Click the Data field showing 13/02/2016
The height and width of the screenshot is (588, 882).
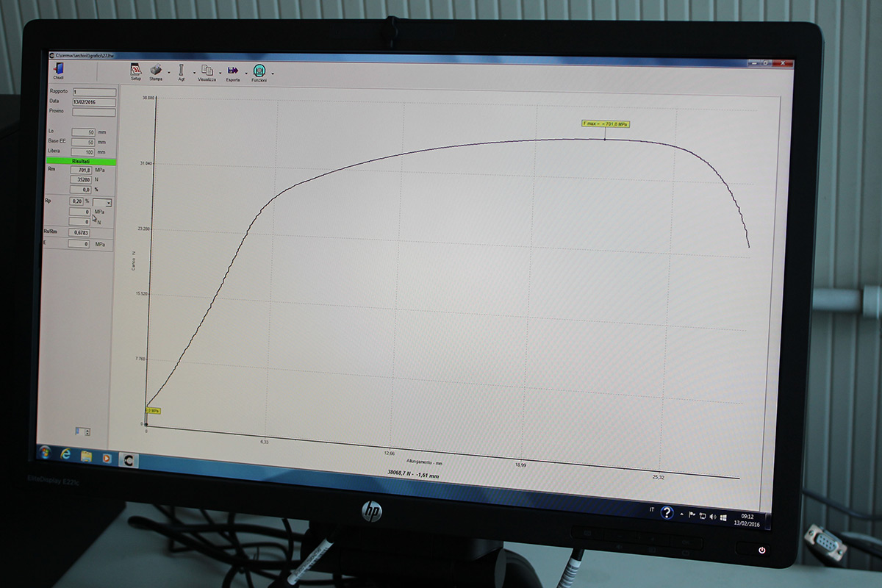point(93,101)
